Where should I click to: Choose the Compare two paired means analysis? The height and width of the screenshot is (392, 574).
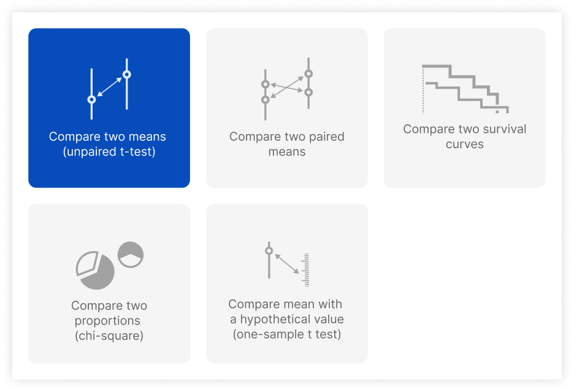[286, 108]
